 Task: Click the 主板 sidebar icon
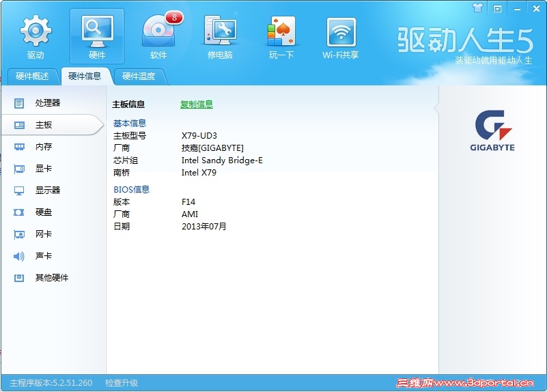tap(19, 125)
